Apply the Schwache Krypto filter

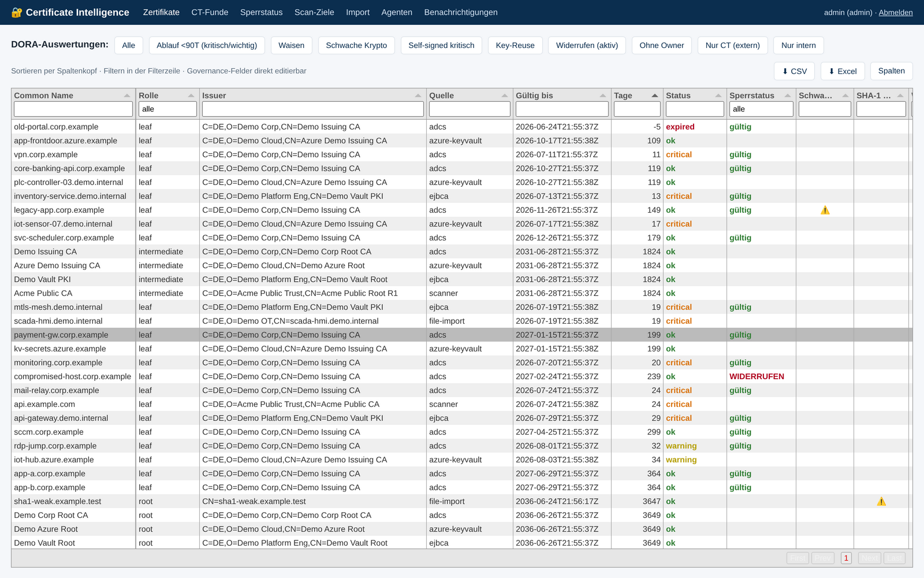click(356, 45)
